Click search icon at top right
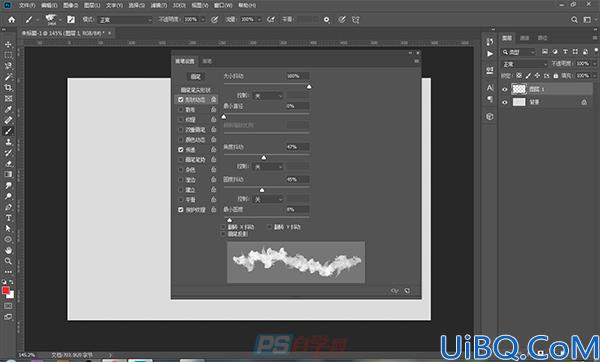This screenshot has height=362, width=600. pyautogui.click(x=574, y=20)
